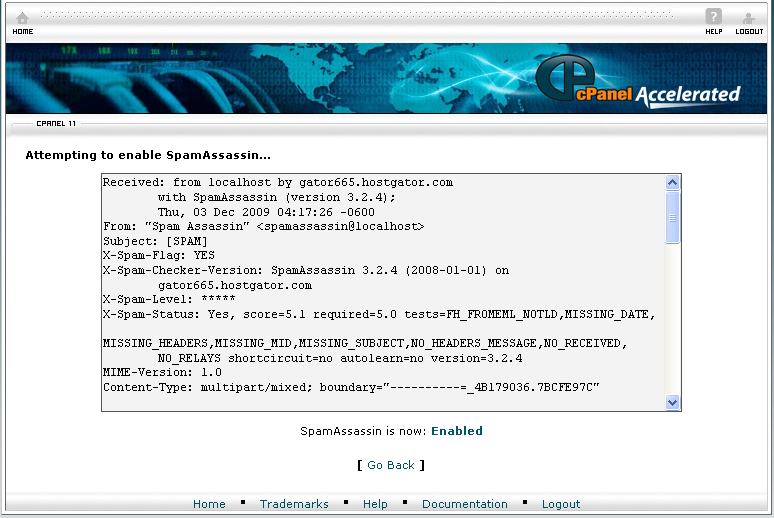Click the HOME label in top bar
774x518 pixels.
coord(23,32)
